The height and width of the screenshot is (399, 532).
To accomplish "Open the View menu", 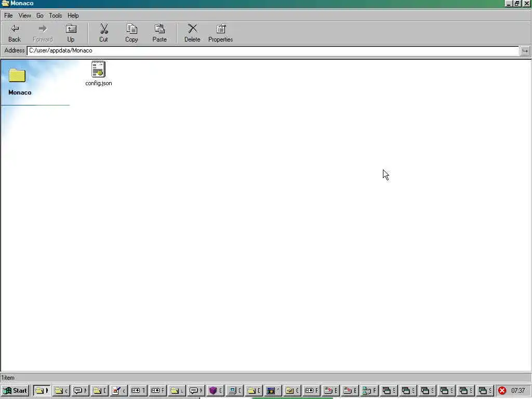I will point(24,16).
